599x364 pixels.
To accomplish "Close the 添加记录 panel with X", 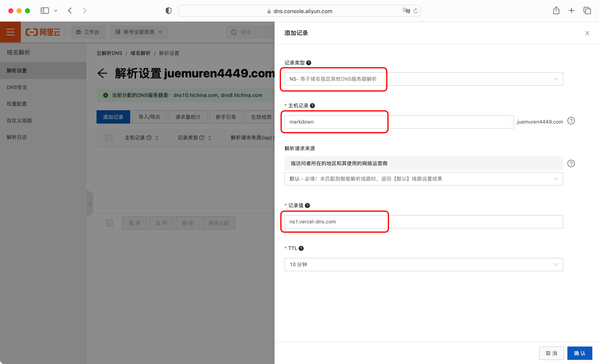I will 587,33.
